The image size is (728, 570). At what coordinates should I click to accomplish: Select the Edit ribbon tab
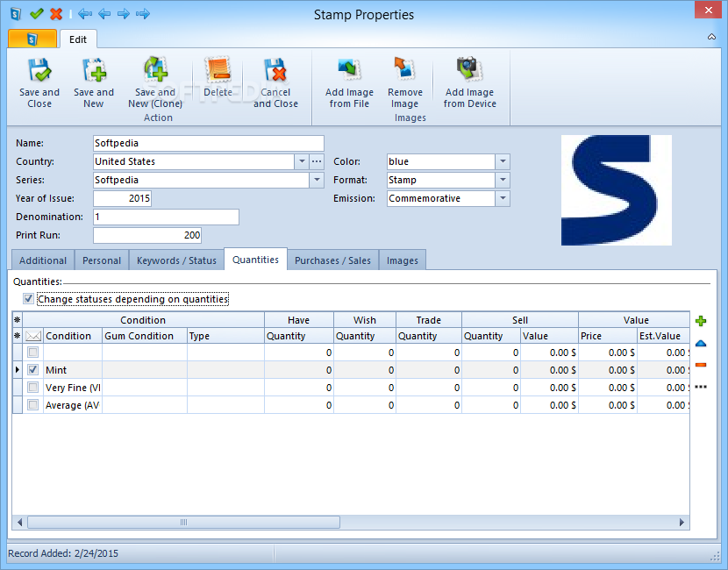(x=77, y=39)
